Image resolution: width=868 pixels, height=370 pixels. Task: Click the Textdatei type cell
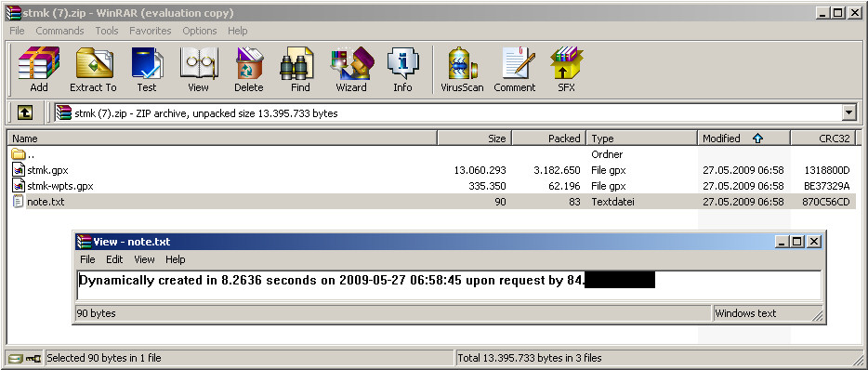point(612,202)
